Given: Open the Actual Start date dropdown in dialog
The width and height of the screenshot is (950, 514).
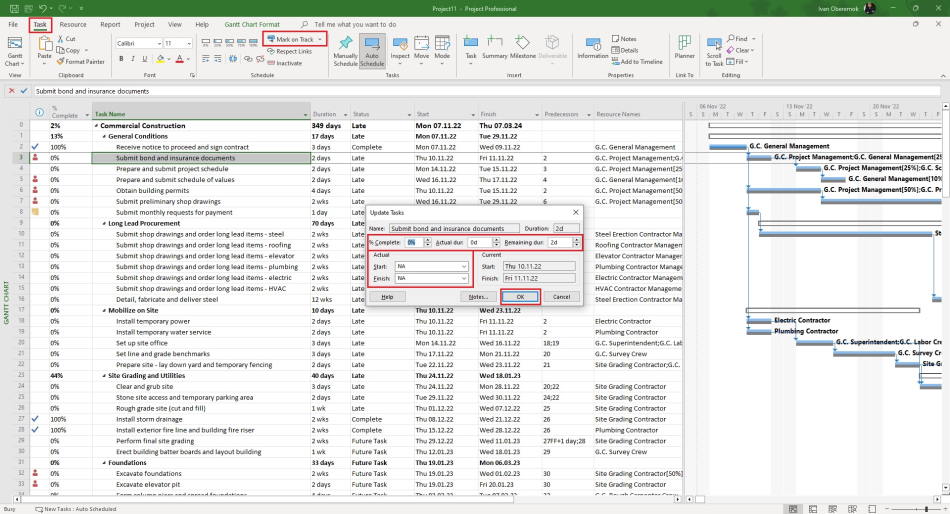Looking at the screenshot, I should (464, 267).
